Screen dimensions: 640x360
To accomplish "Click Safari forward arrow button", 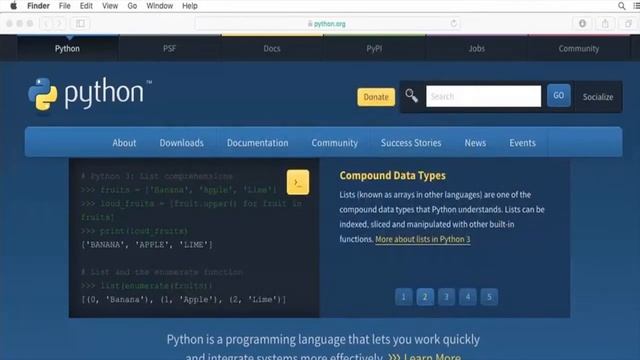I will tap(59, 24).
